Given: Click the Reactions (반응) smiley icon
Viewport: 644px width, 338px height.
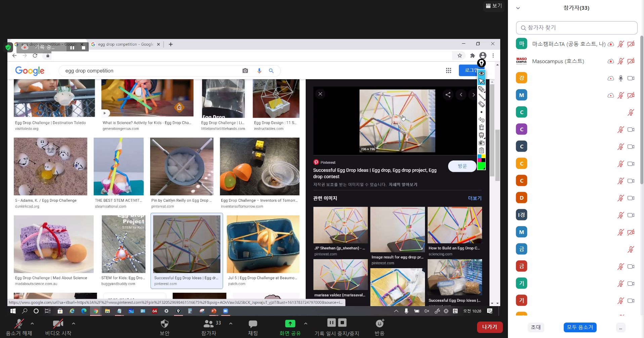Looking at the screenshot, I should tap(380, 323).
